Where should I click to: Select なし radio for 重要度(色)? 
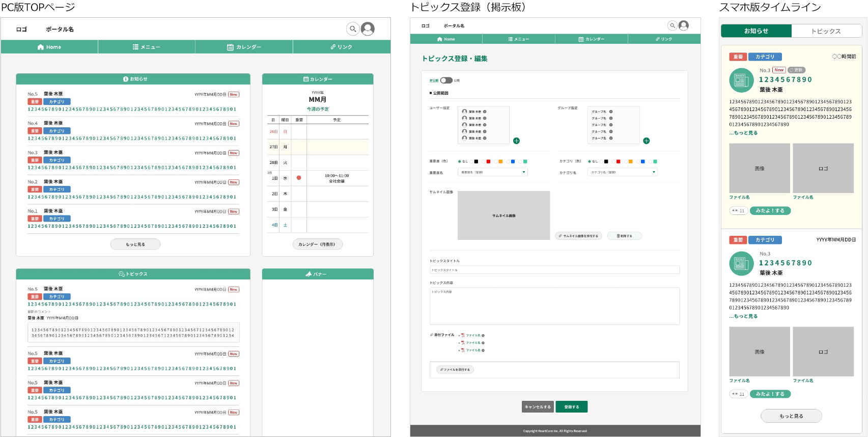pos(460,161)
